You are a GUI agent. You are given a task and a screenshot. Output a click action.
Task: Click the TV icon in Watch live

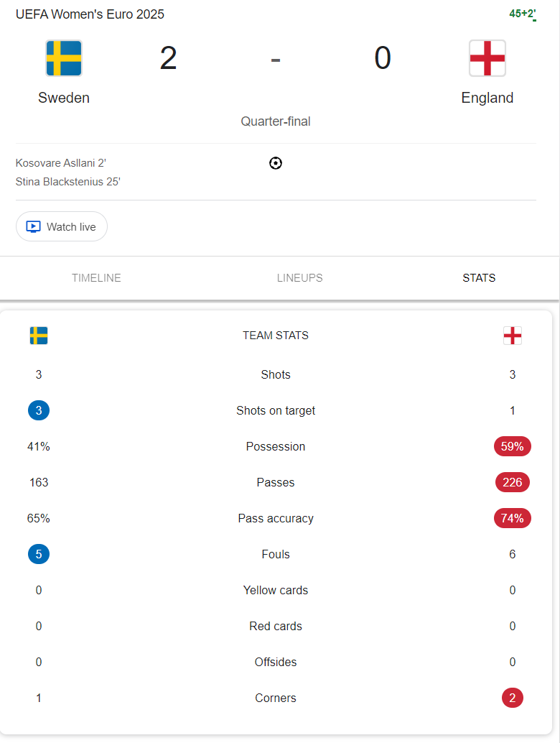point(33,227)
